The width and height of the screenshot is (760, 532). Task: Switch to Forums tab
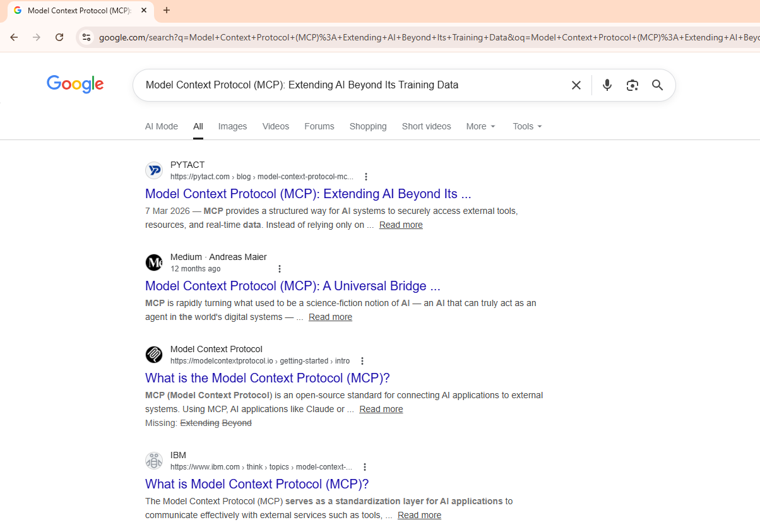[x=319, y=126]
